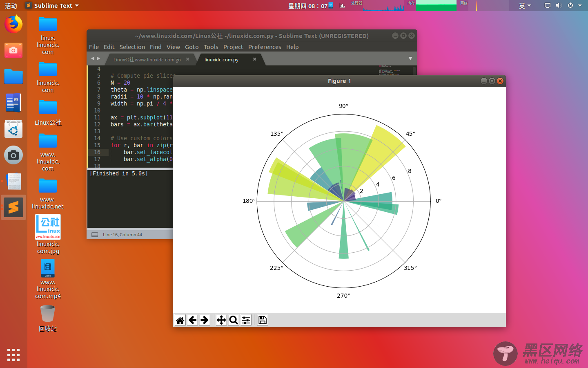Open the text document icon in the dock
The height and width of the screenshot is (368, 588).
pos(13,182)
